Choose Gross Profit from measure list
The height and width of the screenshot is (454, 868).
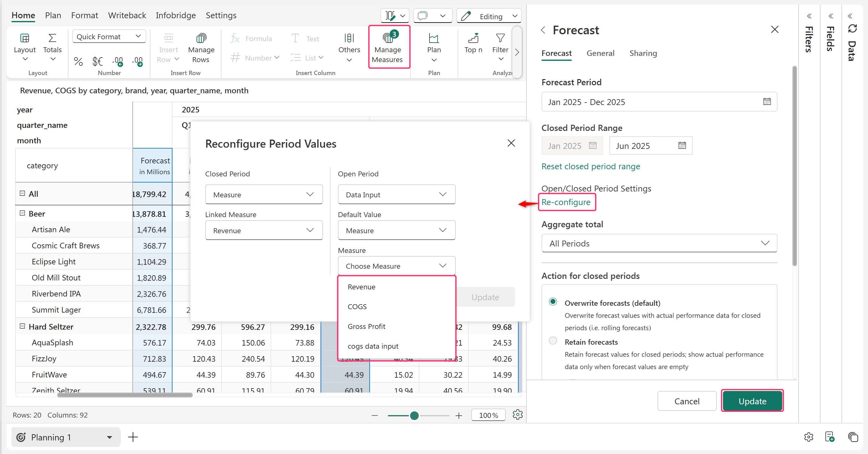point(366,326)
